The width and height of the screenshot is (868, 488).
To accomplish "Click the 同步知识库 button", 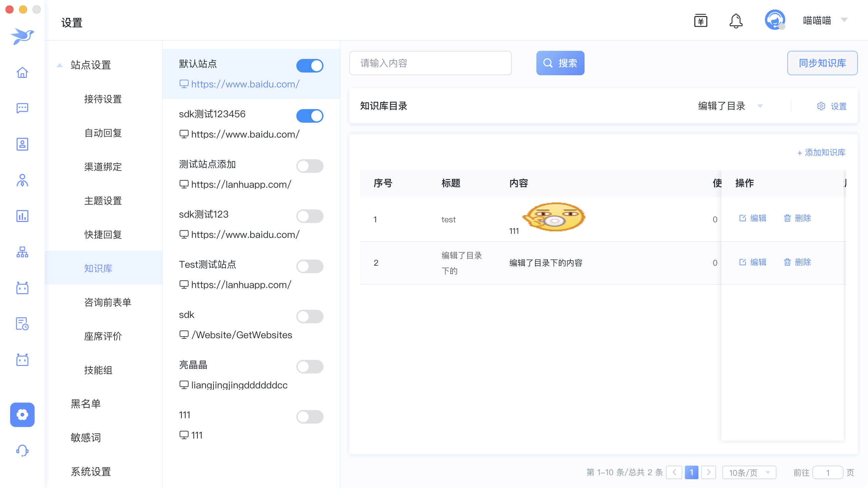I will [822, 63].
